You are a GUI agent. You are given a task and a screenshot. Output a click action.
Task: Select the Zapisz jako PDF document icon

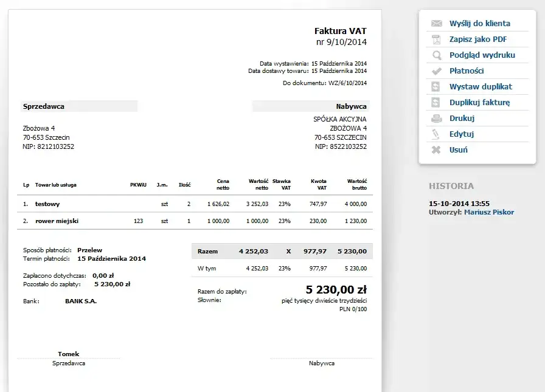[x=435, y=40]
